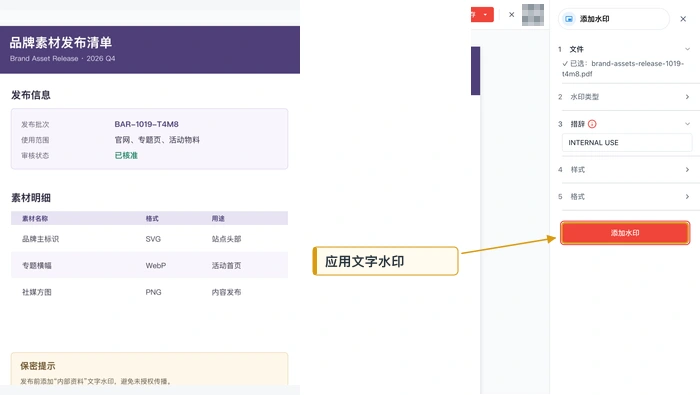Click the 保密提示 heading
This screenshot has height=395, width=700.
38,366
